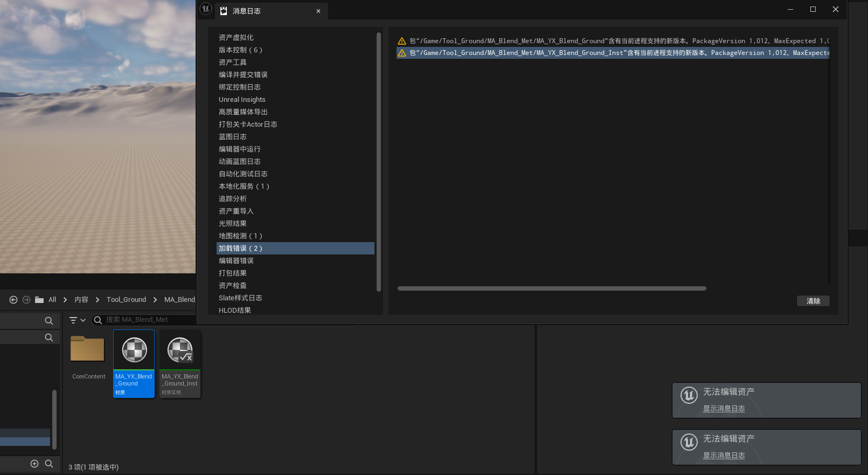The height and width of the screenshot is (475, 868).
Task: Go forward in content browser history
Action: coord(26,300)
